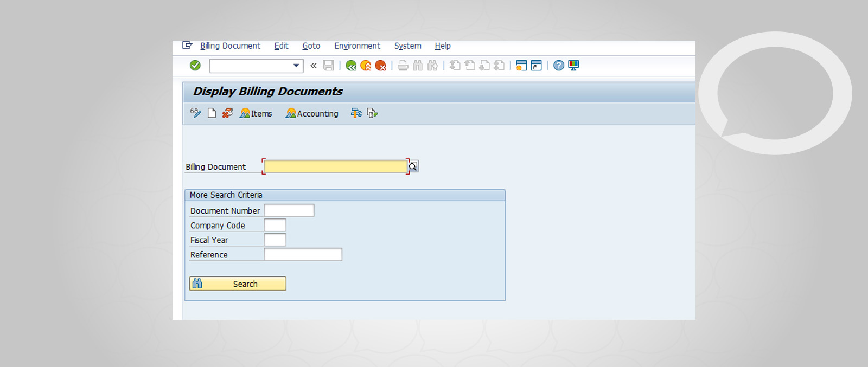Click the Customize Local Layout monitor icon
The width and height of the screenshot is (868, 367).
[573, 66]
